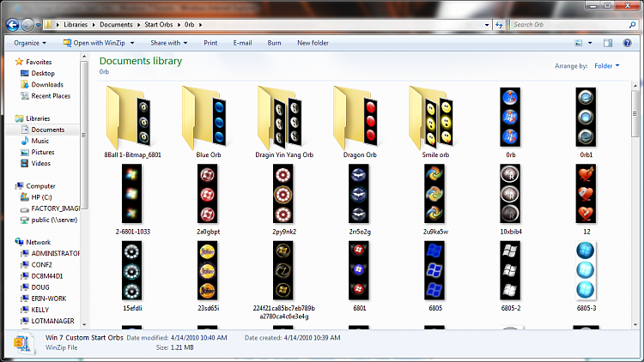Open the Organize menu

[30, 43]
